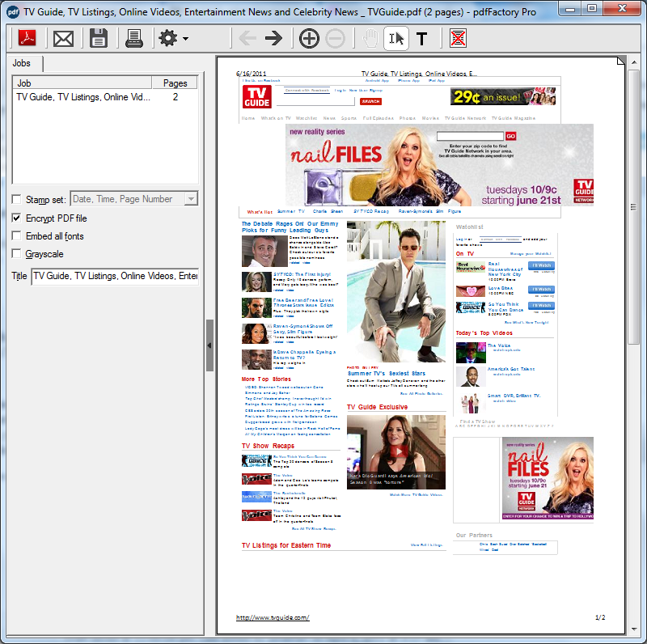The width and height of the screenshot is (647, 644).
Task: Click TV Listings for Eastern Time heading
Action: point(286,545)
